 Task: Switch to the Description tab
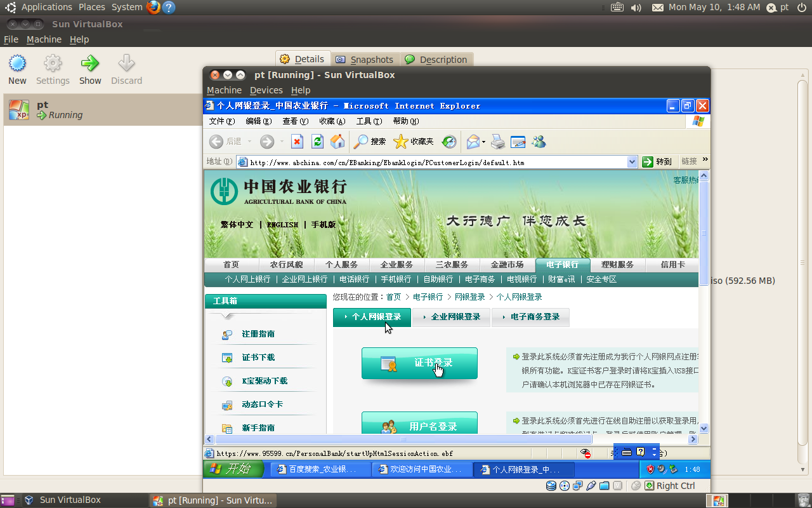[436, 60]
